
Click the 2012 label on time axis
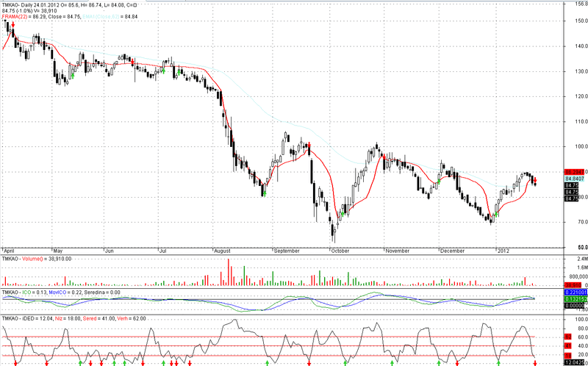click(503, 251)
